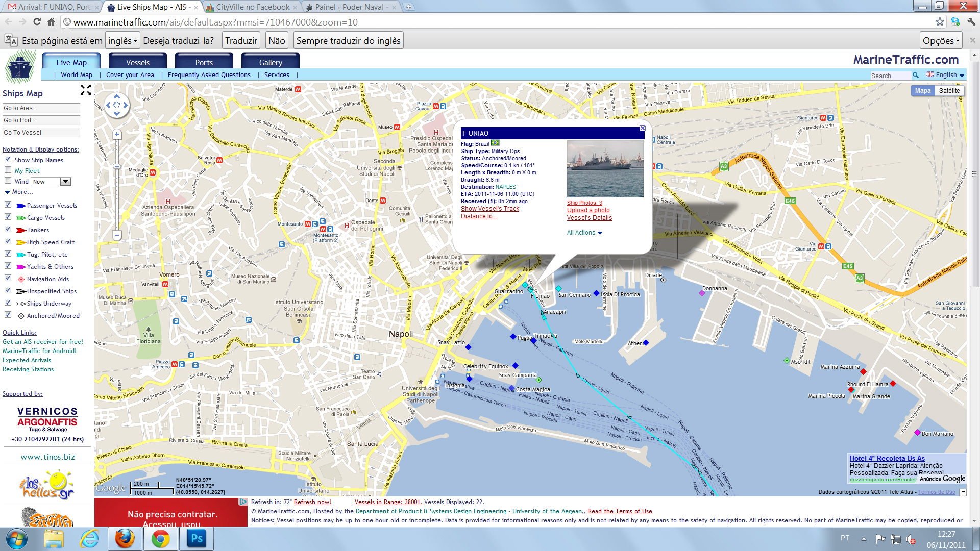980x551 pixels.
Task: Open the Vessel's Details link
Action: (590, 218)
